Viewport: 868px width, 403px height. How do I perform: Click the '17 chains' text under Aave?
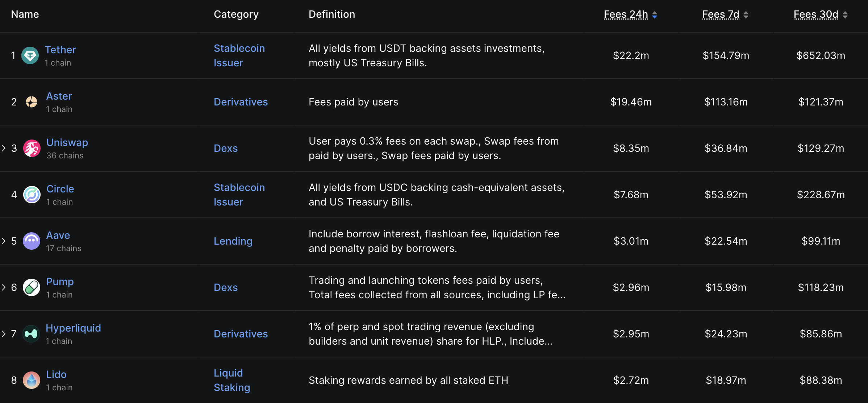[x=64, y=248]
